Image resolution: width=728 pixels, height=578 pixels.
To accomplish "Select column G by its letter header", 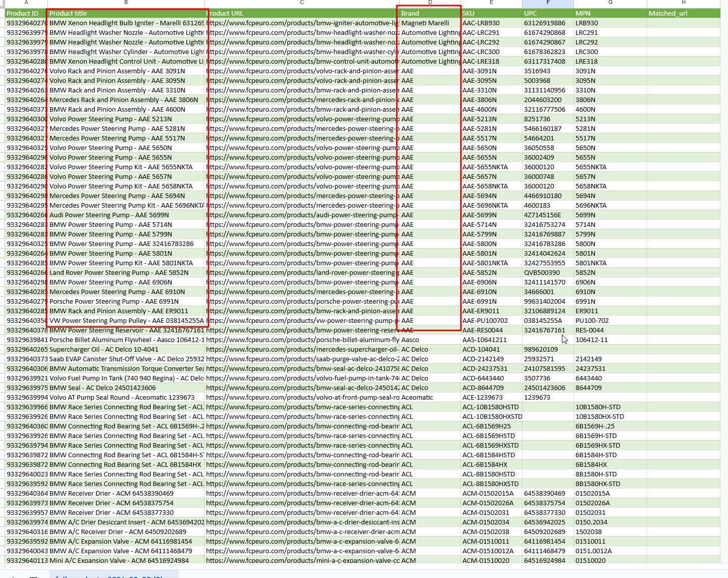I will [x=610, y=3].
